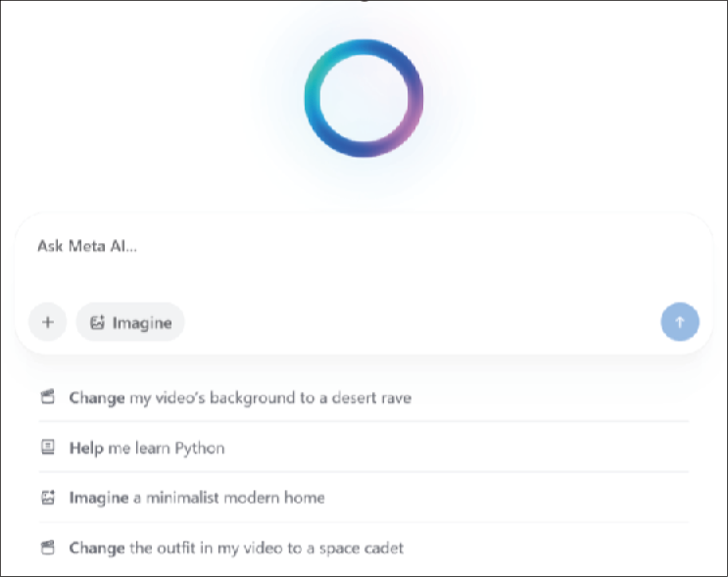Screen dimensions: 728x577
Task: Click the image icon inside the Imagine button
Action: (97, 322)
